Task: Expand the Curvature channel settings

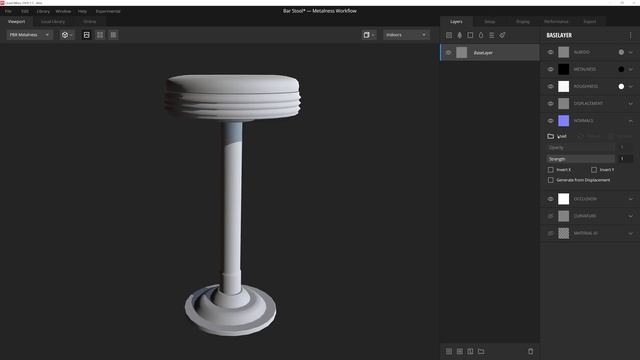Action: tap(631, 216)
